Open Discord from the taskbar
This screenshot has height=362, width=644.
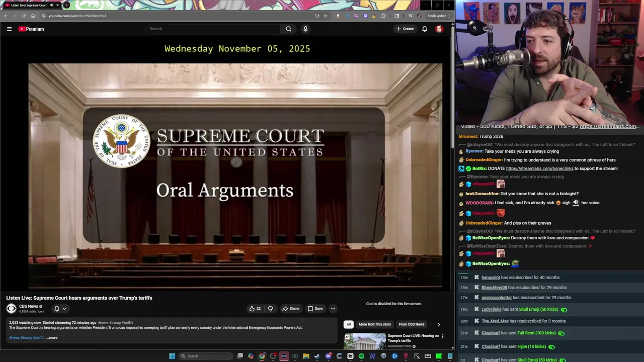[328, 356]
